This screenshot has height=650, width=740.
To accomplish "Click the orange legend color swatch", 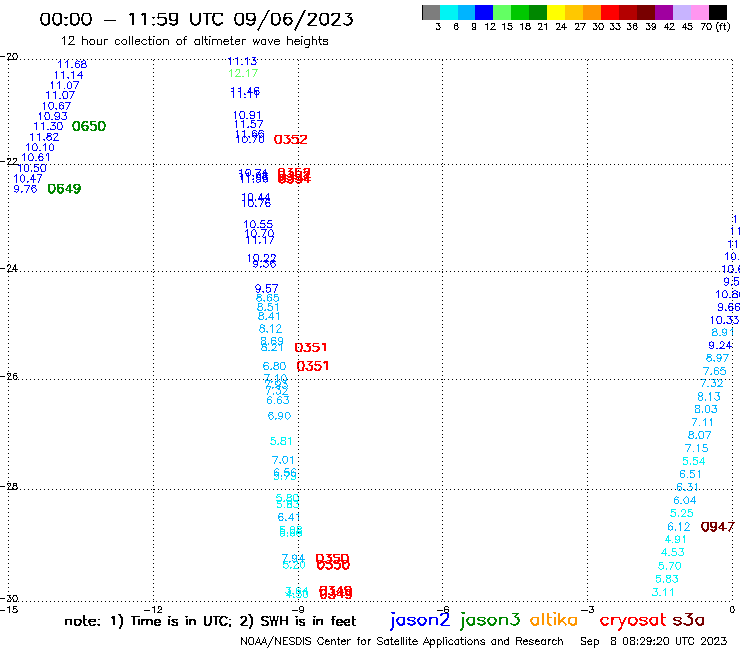I will pos(592,12).
